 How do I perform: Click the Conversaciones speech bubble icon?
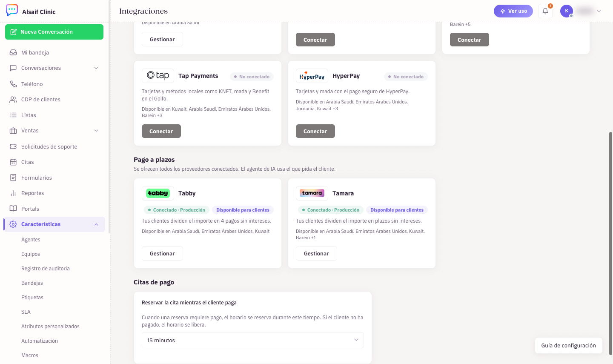pos(13,68)
